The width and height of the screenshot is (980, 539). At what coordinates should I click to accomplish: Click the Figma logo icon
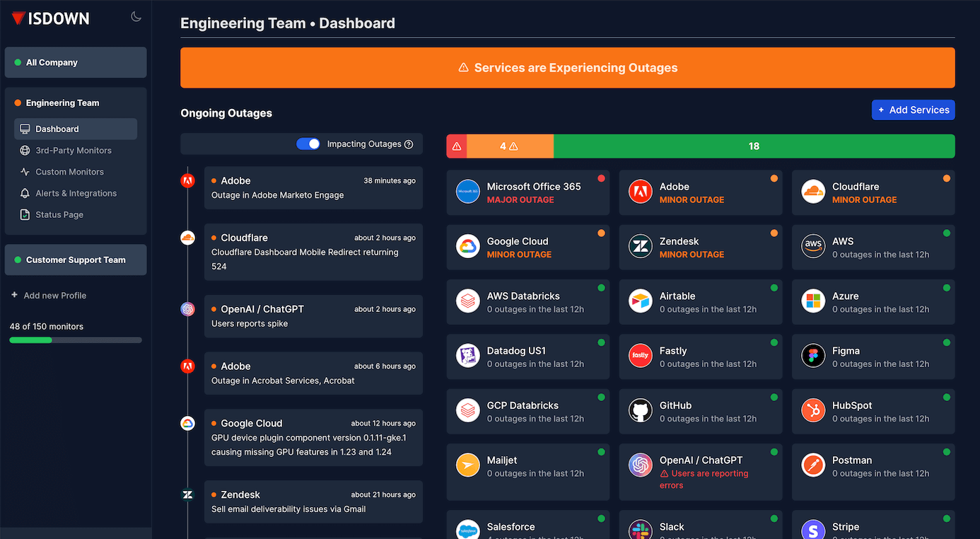(813, 356)
